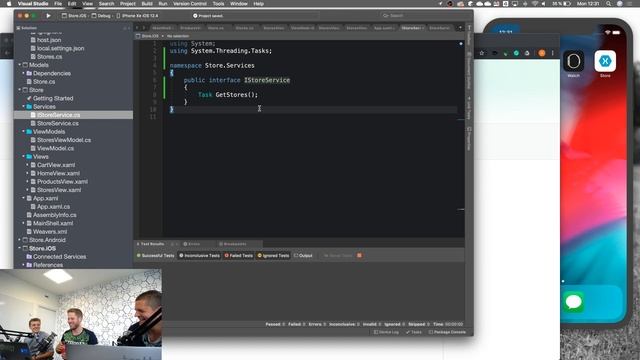Open the Window menu

pyautogui.click(x=239, y=4)
